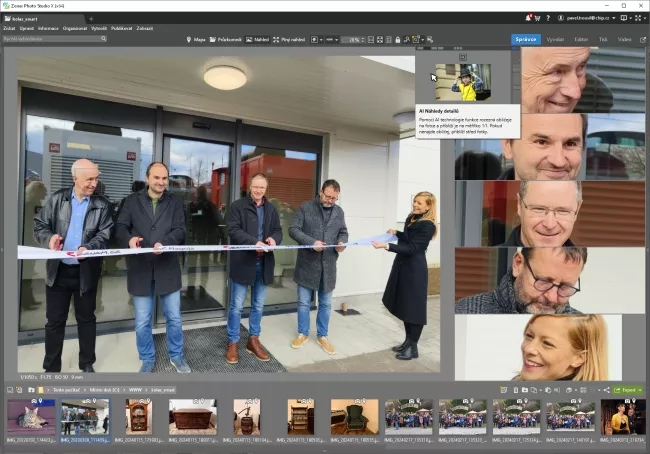Image resolution: width=650 pixels, height=454 pixels.
Task: Click the help question mark icon
Action: pos(547,18)
